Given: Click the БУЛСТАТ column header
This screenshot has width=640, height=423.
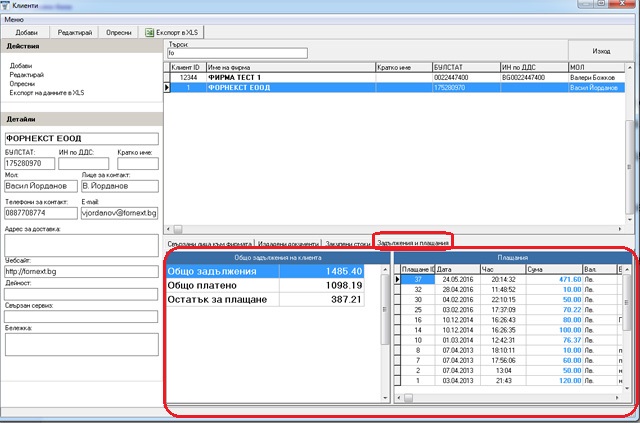Looking at the screenshot, I should pyautogui.click(x=466, y=67).
